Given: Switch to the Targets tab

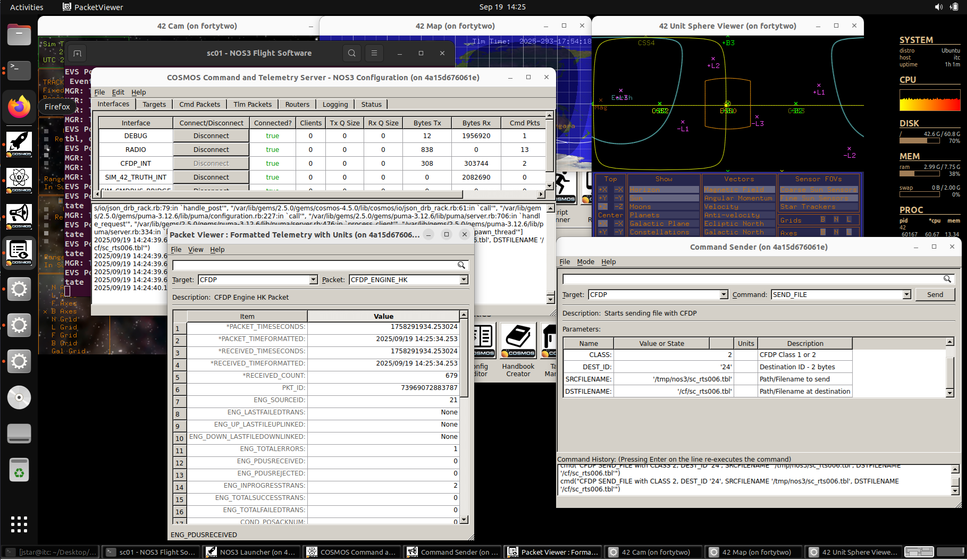Looking at the screenshot, I should (x=154, y=104).
